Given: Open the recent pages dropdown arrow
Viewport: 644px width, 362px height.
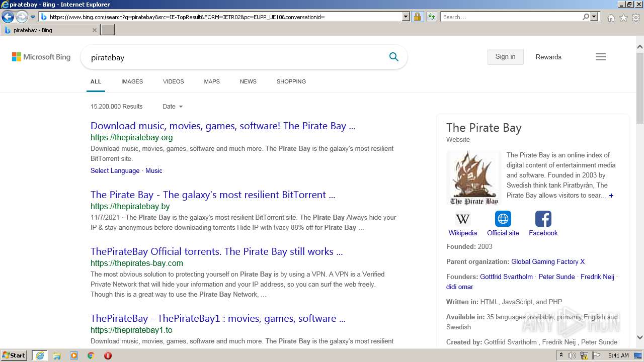Looking at the screenshot, I should (33, 17).
